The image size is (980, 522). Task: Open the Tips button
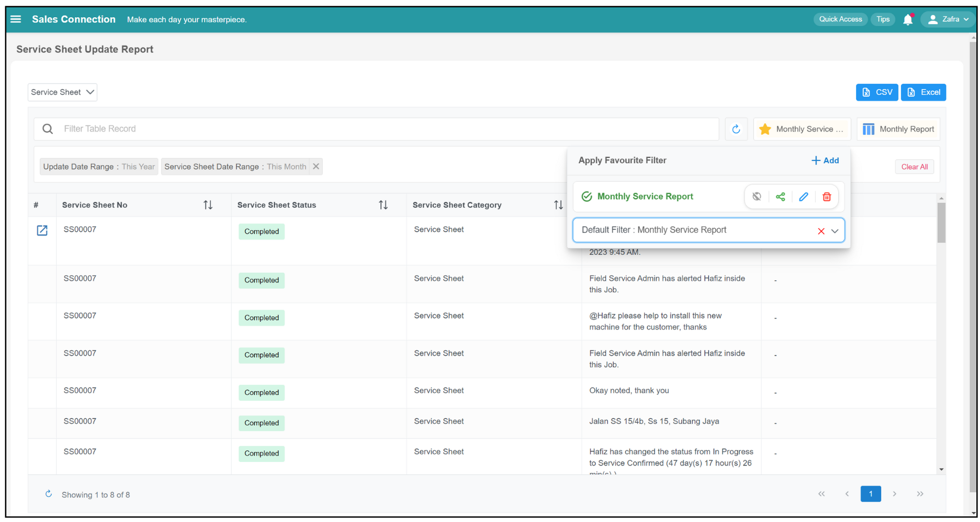[x=883, y=19]
